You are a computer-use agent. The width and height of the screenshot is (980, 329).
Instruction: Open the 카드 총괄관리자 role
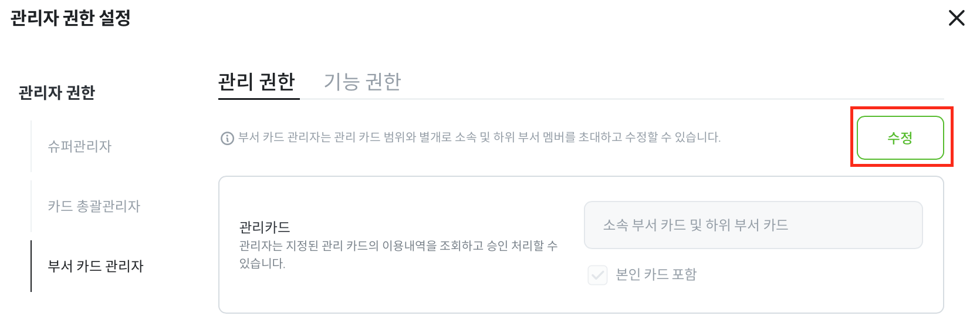(94, 206)
